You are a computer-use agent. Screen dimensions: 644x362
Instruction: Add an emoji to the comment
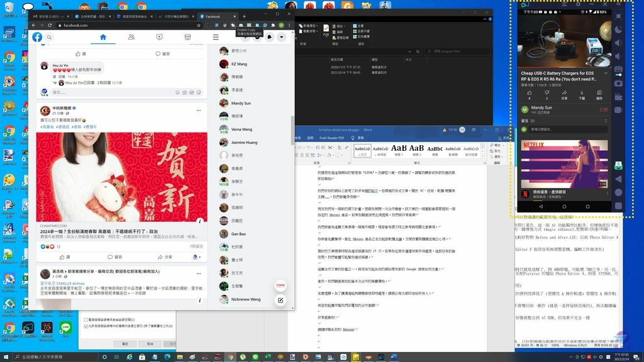click(x=177, y=93)
